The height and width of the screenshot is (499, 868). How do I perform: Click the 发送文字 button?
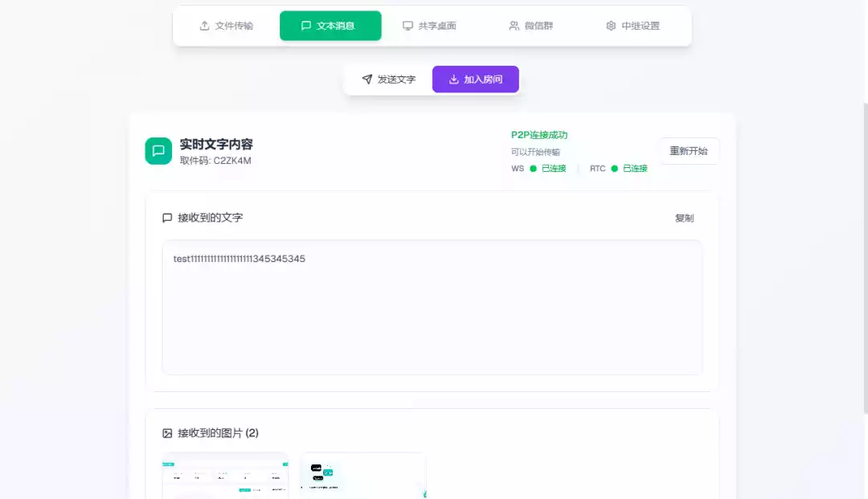[389, 79]
